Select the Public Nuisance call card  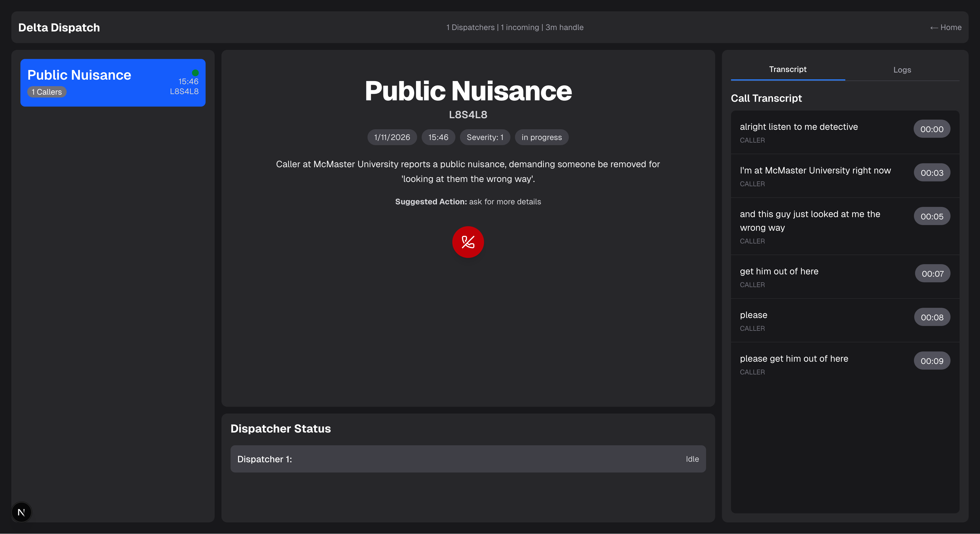(113, 82)
